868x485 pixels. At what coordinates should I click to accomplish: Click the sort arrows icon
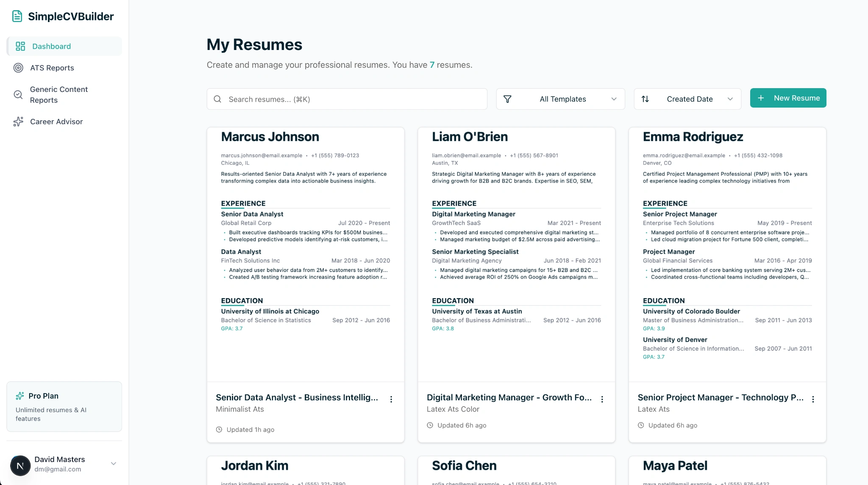645,99
